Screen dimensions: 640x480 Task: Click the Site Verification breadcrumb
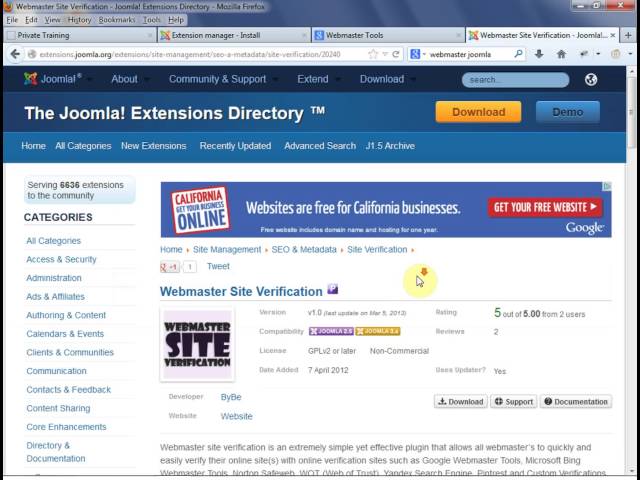pyautogui.click(x=377, y=249)
